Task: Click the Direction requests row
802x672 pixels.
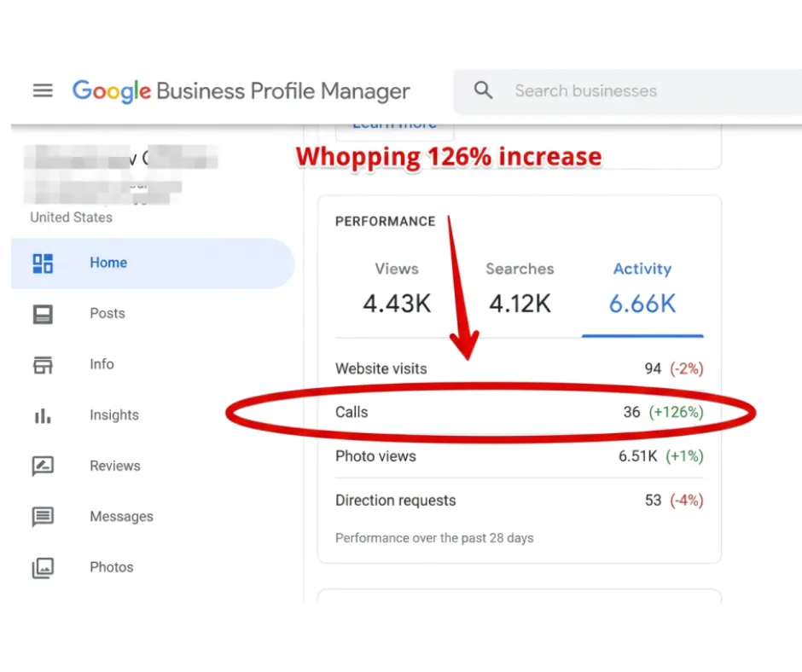Action: click(x=519, y=500)
